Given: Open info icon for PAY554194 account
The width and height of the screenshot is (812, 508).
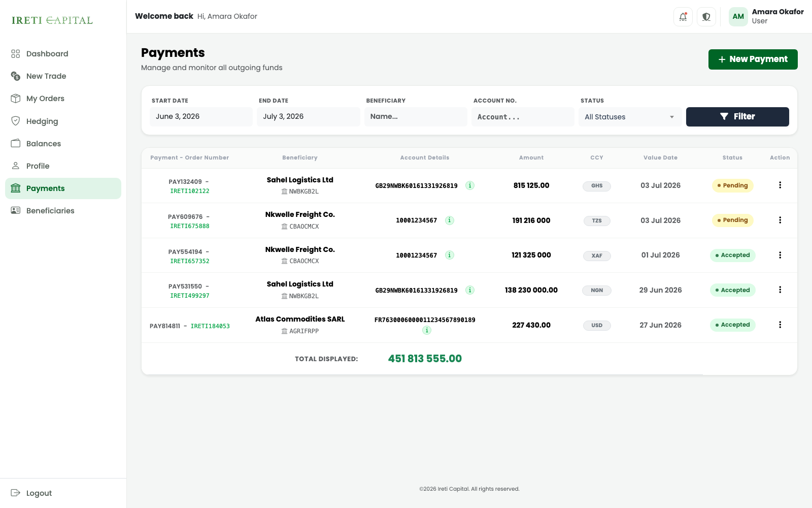Looking at the screenshot, I should coord(450,255).
